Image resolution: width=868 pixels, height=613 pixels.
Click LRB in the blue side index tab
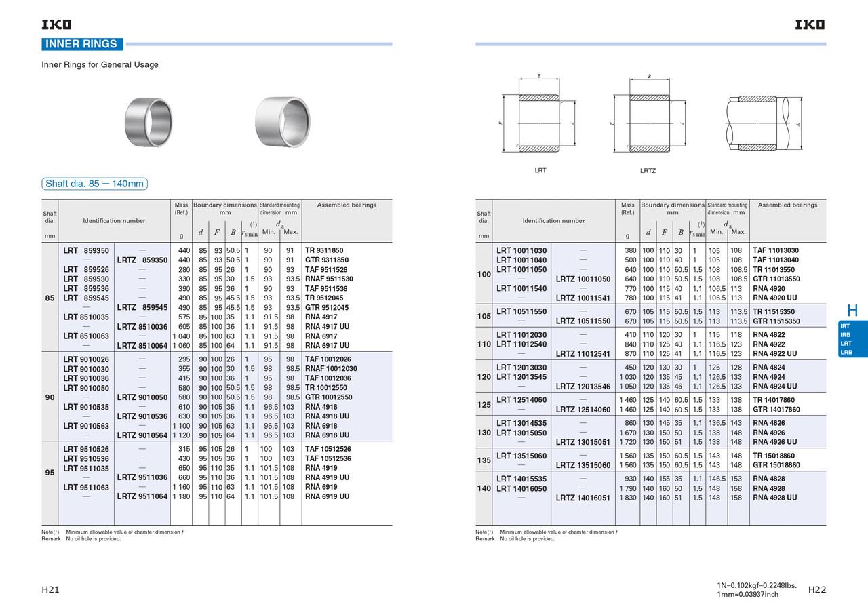[845, 353]
